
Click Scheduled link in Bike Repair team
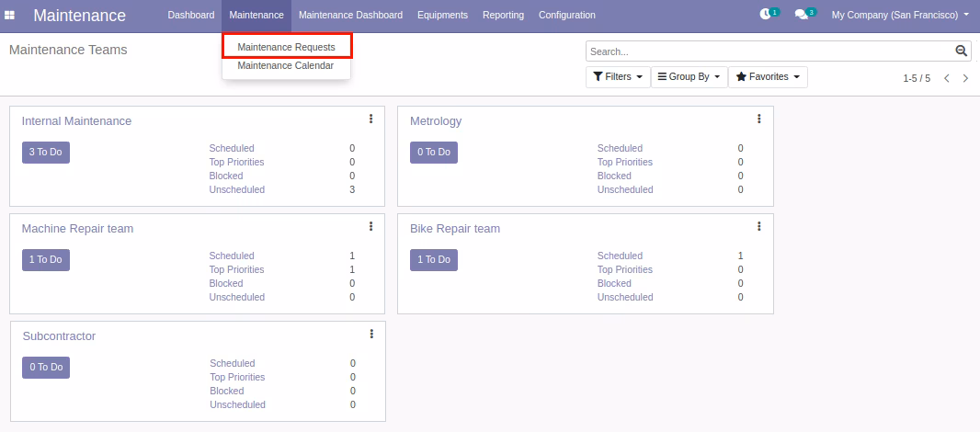(620, 256)
